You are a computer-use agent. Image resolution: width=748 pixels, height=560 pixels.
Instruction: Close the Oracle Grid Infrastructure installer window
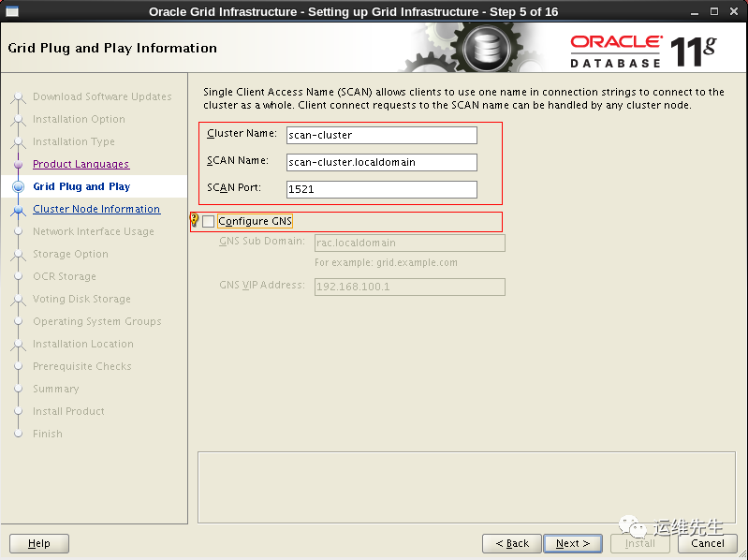pos(734,11)
